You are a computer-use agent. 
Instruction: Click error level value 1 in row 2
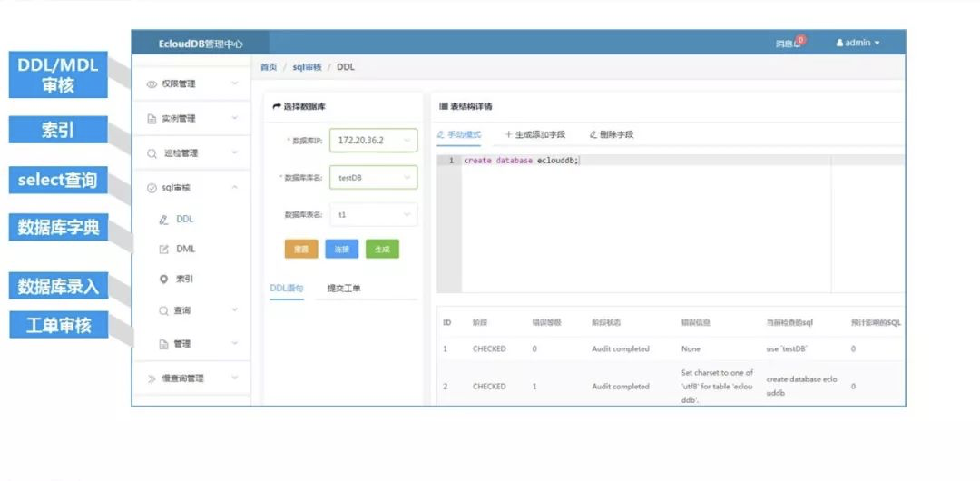coord(534,387)
